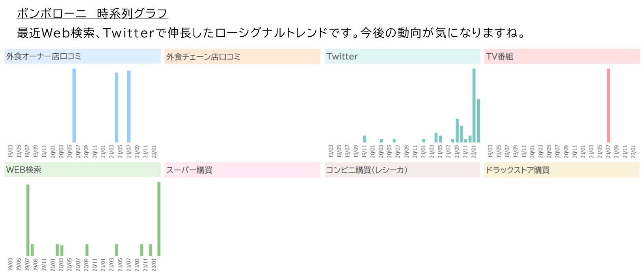
Task: Click the ボンボローニ 時系列グラフ underlined title
Action: (x=92, y=13)
